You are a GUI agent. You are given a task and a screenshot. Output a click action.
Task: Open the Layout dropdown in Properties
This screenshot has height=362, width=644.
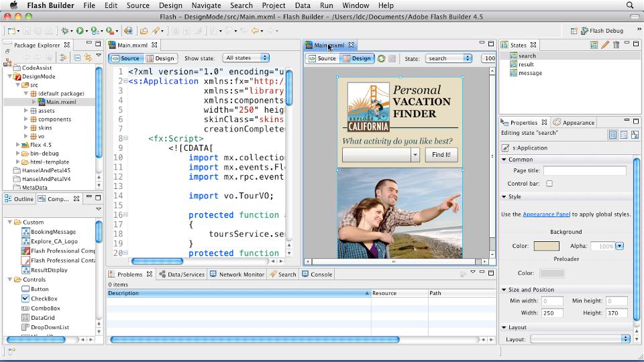coord(580,339)
